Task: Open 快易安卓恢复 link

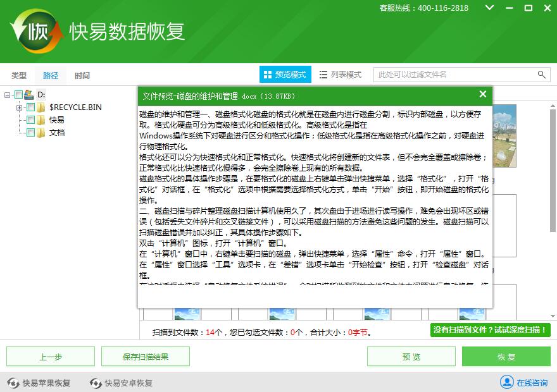Action: [x=128, y=383]
